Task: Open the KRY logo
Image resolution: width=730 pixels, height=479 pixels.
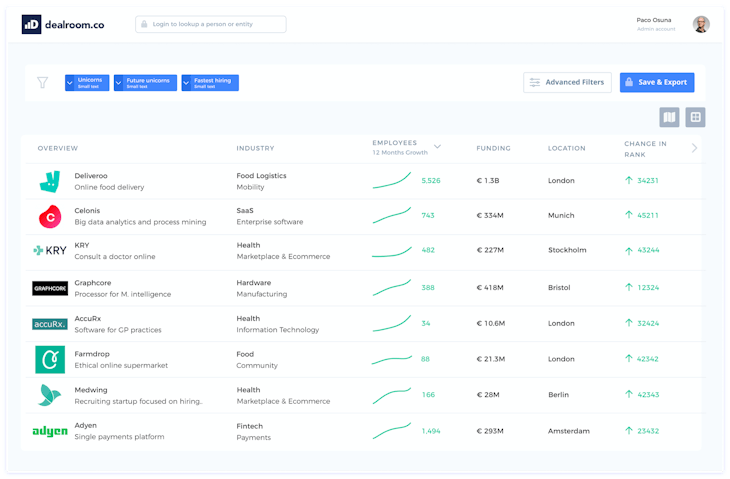Action: (x=50, y=251)
